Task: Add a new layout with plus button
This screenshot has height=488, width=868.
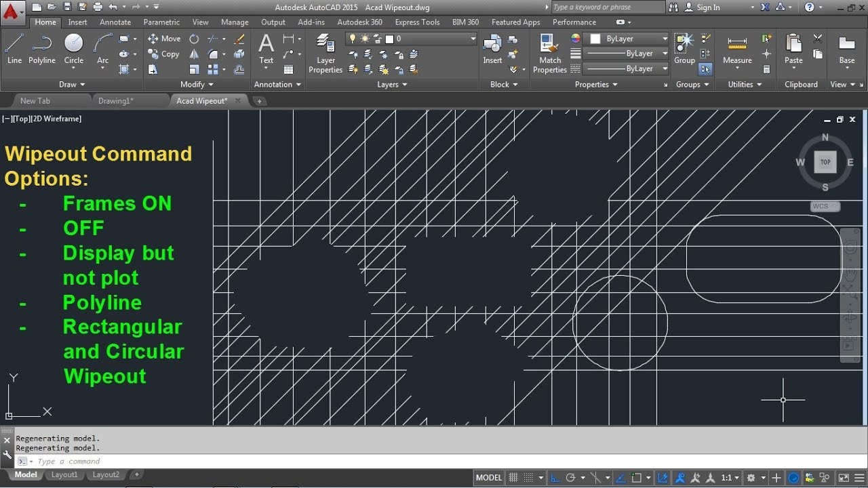Action: point(136,475)
